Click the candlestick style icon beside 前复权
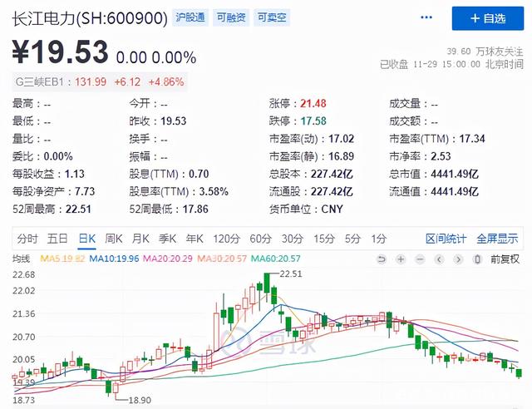 477,259
